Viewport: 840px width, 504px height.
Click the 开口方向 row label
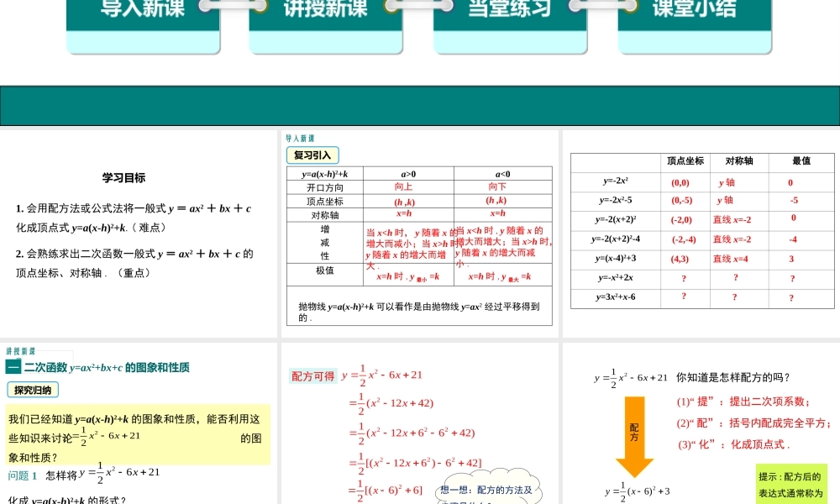[324, 187]
